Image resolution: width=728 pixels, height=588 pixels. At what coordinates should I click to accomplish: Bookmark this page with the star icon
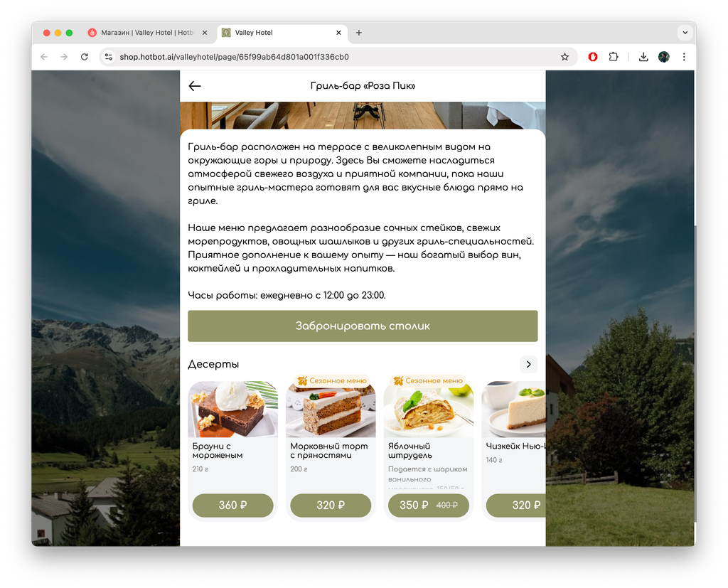[x=564, y=57]
